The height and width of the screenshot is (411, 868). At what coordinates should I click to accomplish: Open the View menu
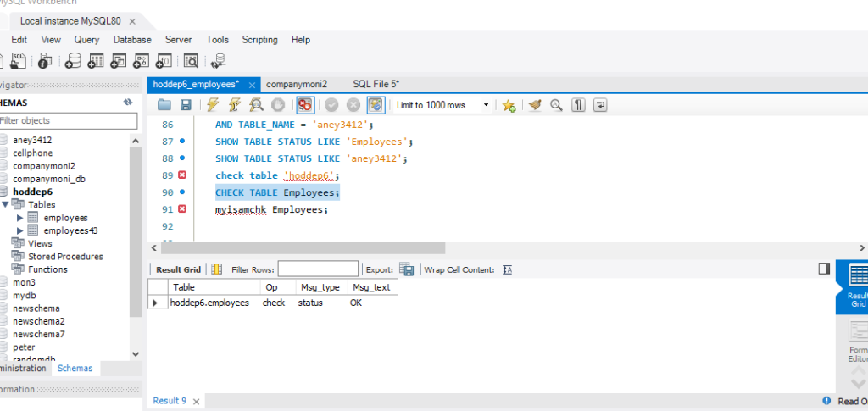(x=51, y=40)
